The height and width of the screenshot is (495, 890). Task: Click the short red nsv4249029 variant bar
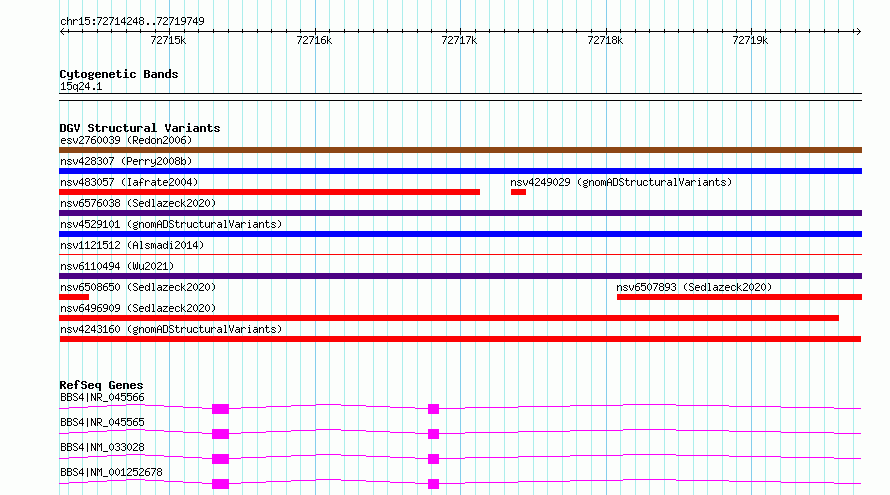(x=518, y=192)
